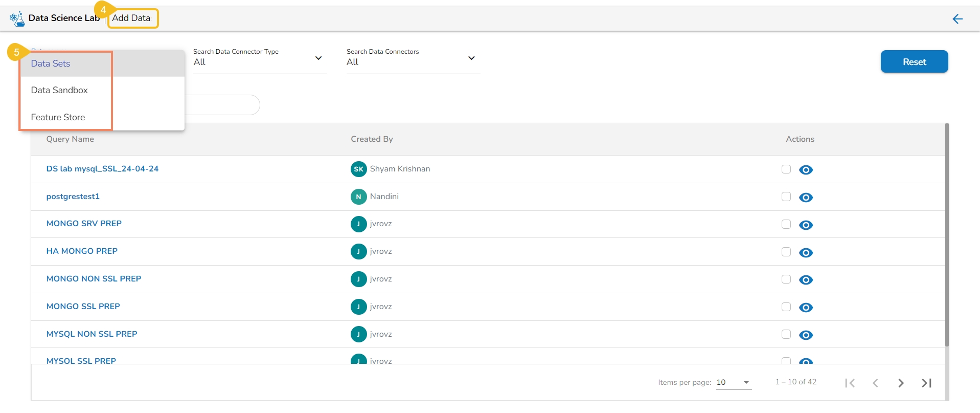Click the table's vertical scrollbar
This screenshot has height=413, width=980.
[x=947, y=235]
